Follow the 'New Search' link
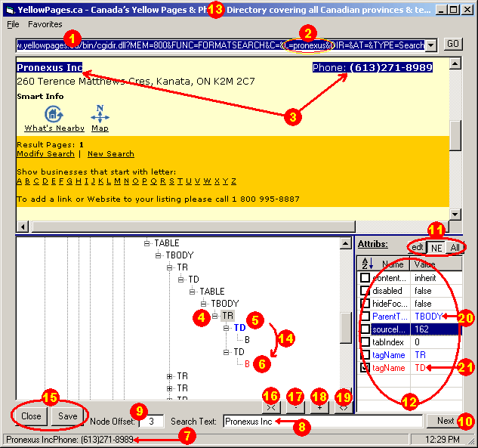 [111, 153]
